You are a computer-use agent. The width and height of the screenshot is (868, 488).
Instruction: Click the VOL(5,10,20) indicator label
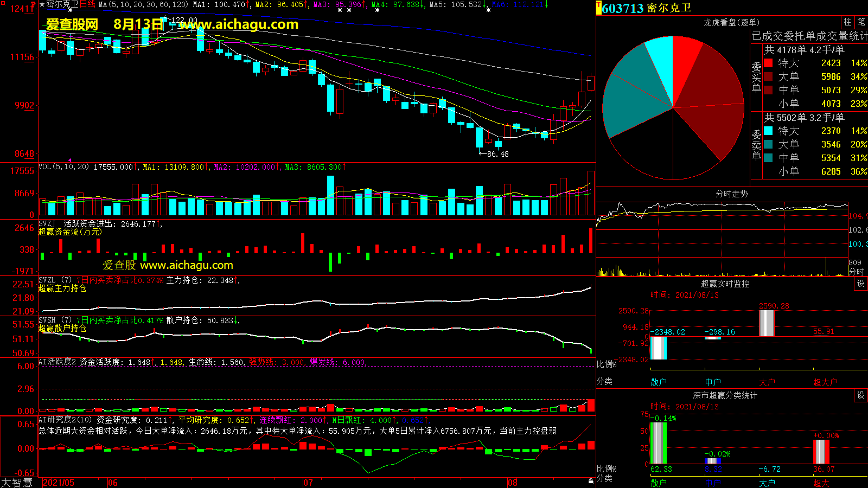[63, 167]
